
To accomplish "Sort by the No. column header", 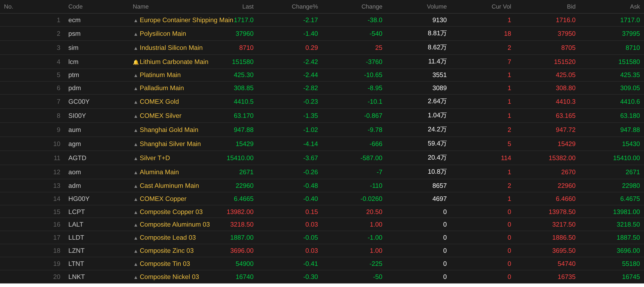I will 9,7.
